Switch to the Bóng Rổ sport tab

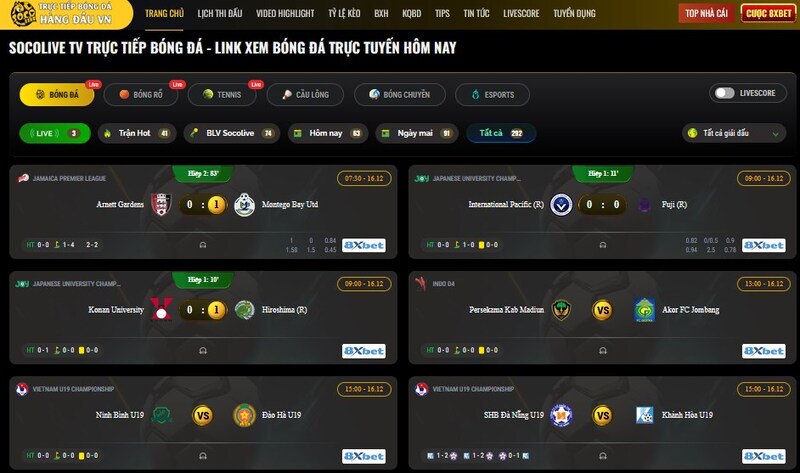141,94
